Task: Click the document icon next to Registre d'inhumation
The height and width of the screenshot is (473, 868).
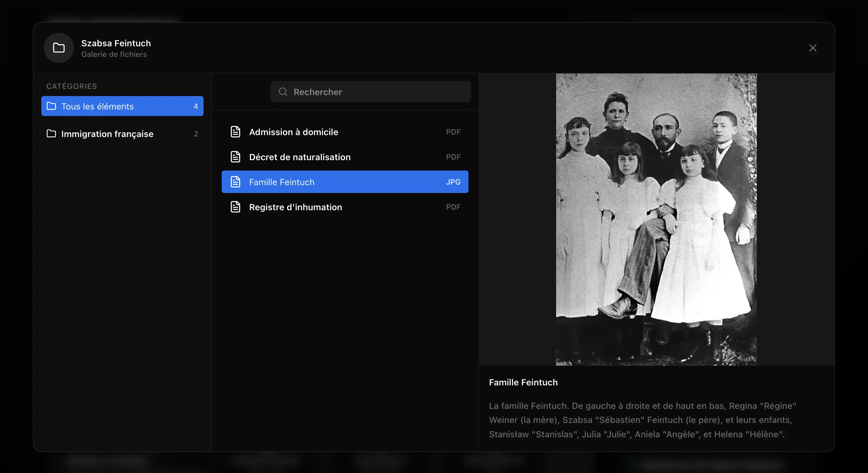Action: click(x=235, y=207)
